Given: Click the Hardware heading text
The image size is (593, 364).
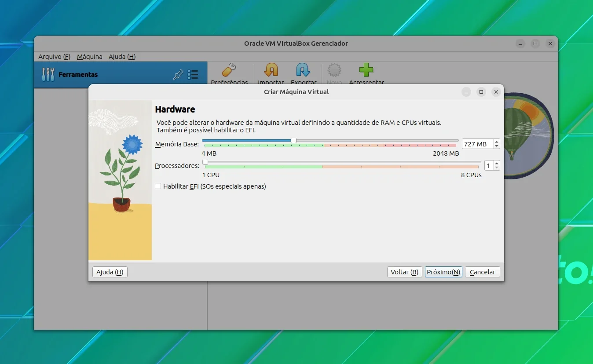Looking at the screenshot, I should tap(175, 109).
